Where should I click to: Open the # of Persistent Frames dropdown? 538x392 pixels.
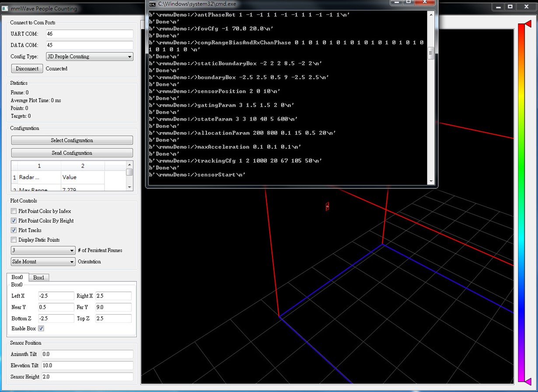pyautogui.click(x=43, y=251)
